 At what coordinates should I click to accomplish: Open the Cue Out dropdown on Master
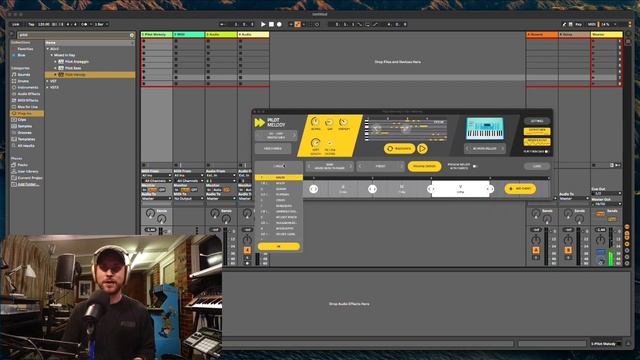click(x=607, y=193)
